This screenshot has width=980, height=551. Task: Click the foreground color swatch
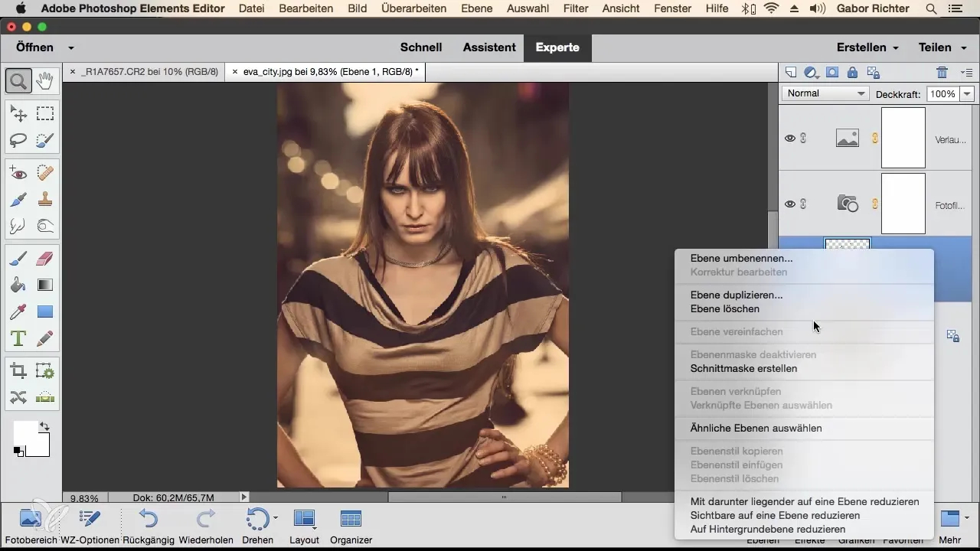(x=24, y=432)
